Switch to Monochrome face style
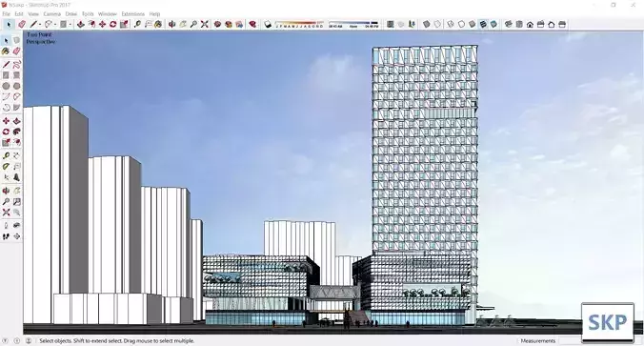This screenshot has height=346, width=644. pos(493,24)
